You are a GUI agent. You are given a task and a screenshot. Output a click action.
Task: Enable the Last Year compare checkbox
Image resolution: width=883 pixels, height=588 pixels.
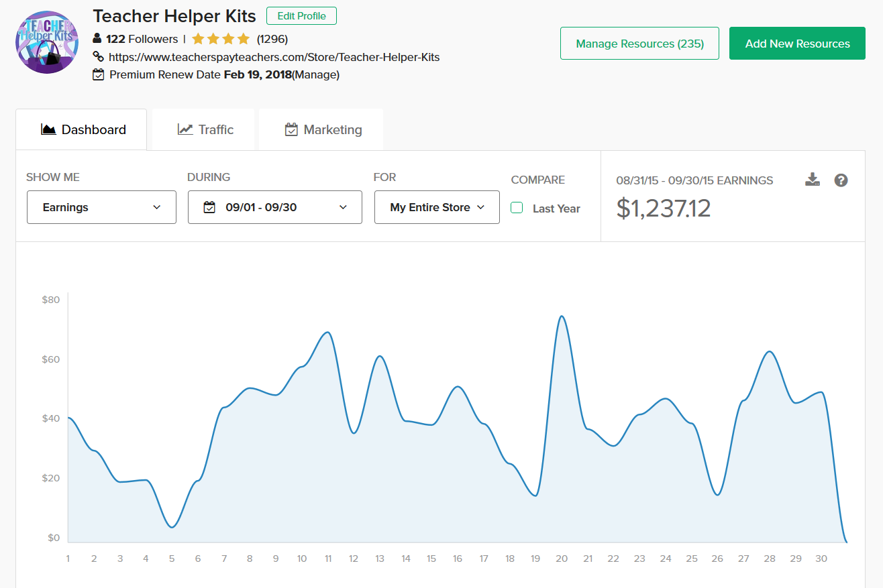517,208
